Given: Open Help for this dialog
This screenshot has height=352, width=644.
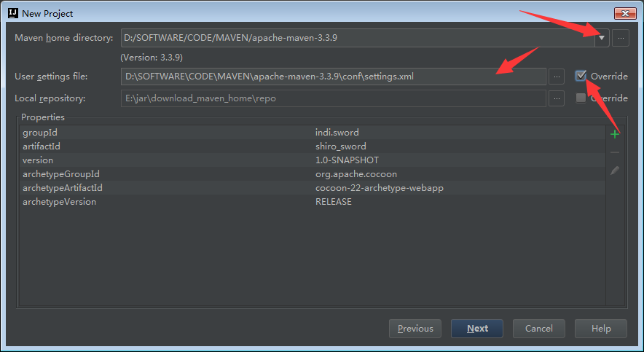Looking at the screenshot, I should point(601,329).
